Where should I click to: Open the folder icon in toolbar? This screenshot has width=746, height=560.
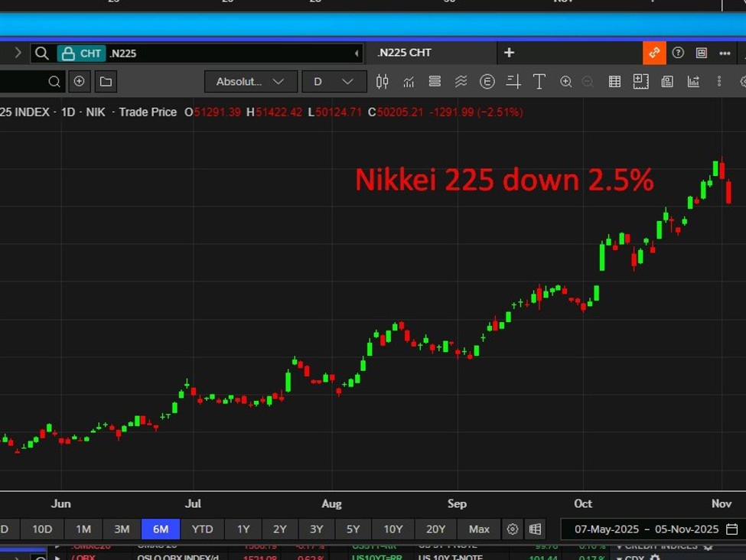coord(106,82)
